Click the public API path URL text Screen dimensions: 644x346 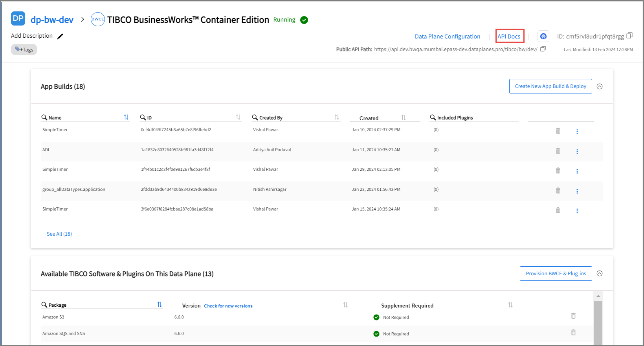(456, 49)
